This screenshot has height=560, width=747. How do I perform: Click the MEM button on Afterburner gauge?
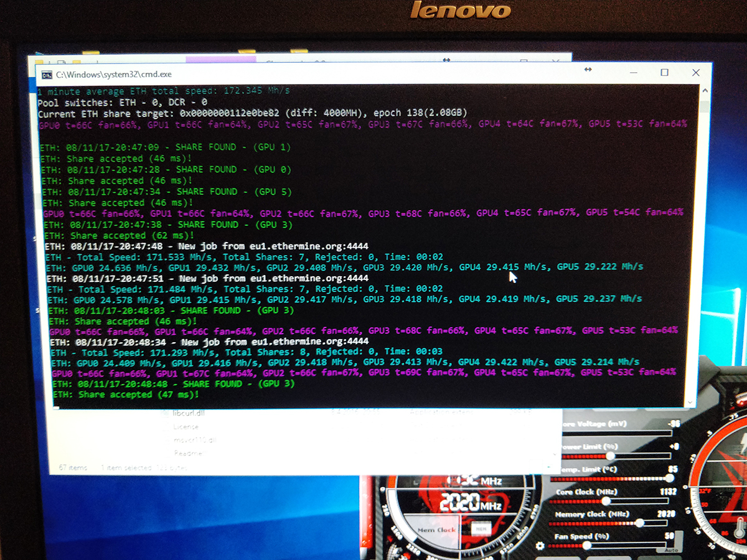[480, 529]
